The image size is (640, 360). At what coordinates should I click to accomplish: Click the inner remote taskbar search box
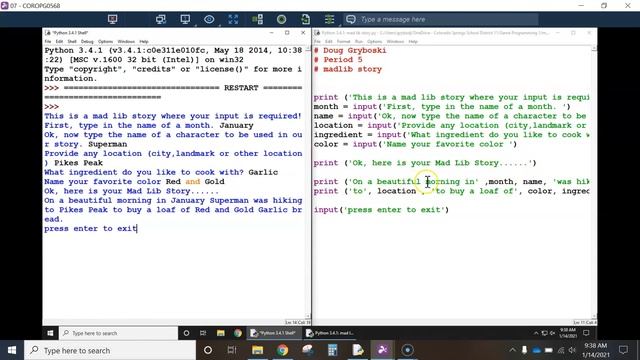coord(118,333)
